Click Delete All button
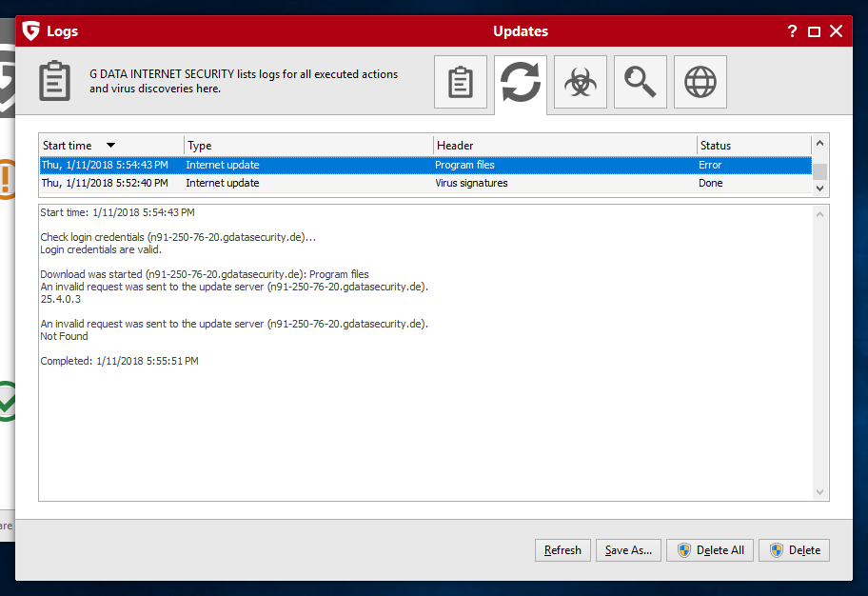Image resolution: width=868 pixels, height=596 pixels. point(710,550)
